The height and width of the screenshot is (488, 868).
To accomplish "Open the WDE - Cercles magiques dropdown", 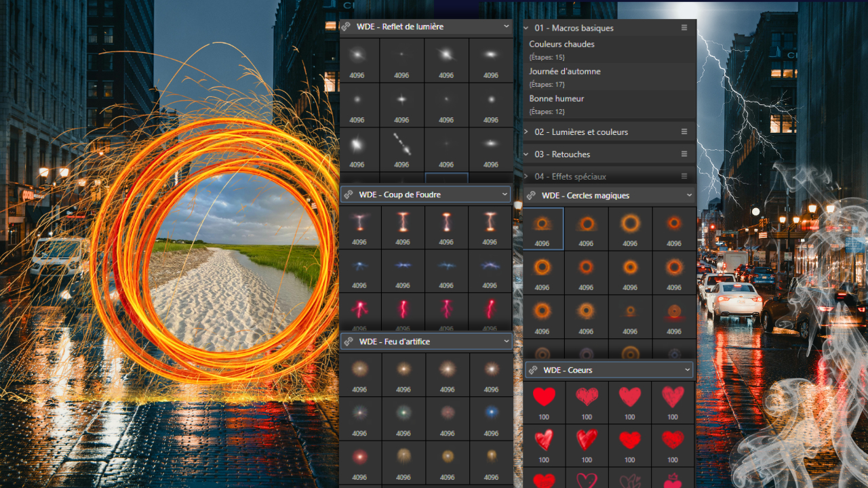I will (x=689, y=195).
